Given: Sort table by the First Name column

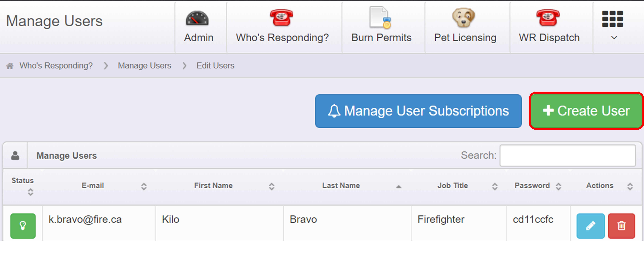Looking at the screenshot, I should click(x=213, y=186).
